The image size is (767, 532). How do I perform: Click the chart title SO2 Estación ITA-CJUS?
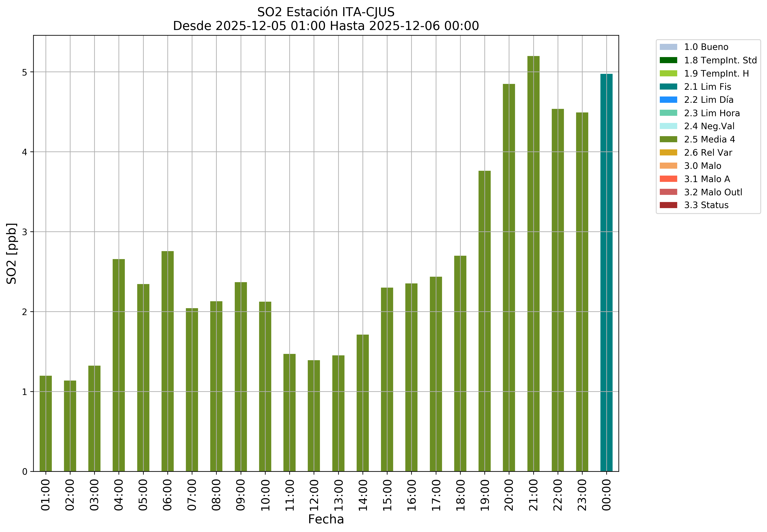(x=326, y=12)
